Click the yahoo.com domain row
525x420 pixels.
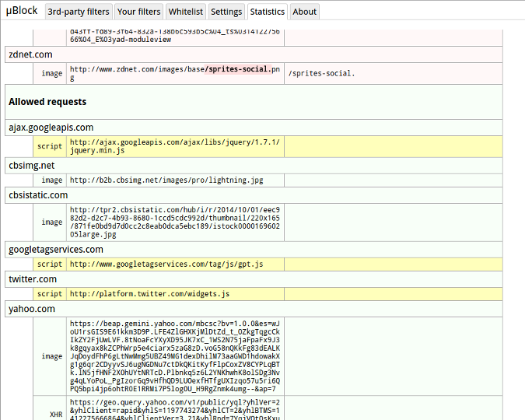click(254, 309)
